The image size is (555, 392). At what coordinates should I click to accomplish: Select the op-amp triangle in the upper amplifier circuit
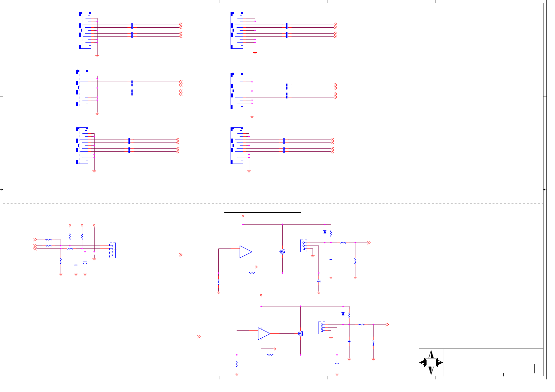246,252
